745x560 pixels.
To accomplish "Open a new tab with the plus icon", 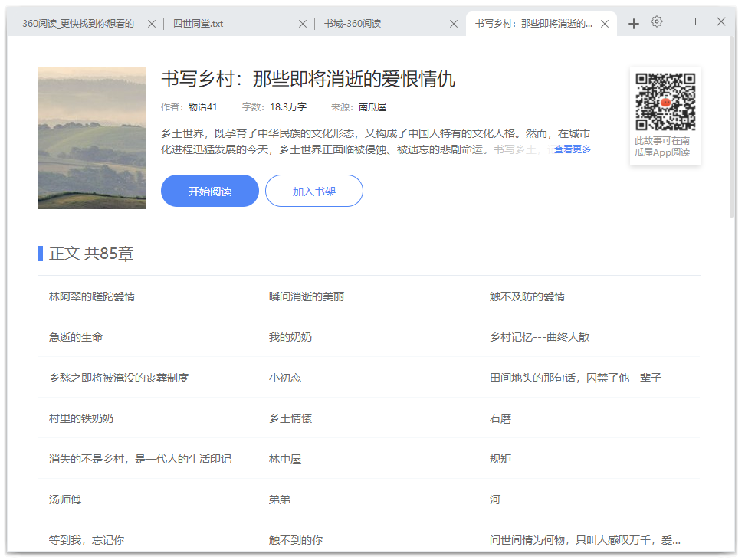I will pyautogui.click(x=633, y=23).
